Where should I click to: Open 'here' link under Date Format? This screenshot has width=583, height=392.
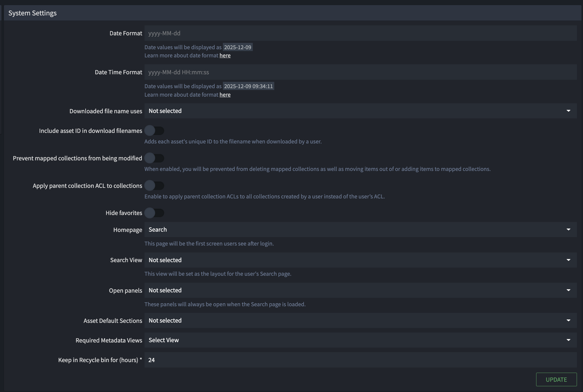pos(225,56)
